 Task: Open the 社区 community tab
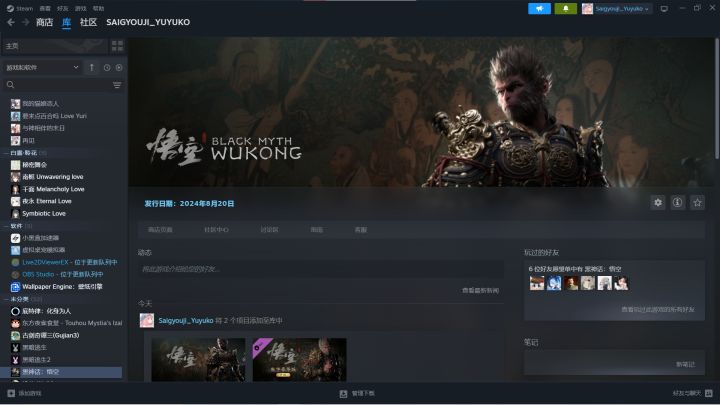(x=88, y=22)
